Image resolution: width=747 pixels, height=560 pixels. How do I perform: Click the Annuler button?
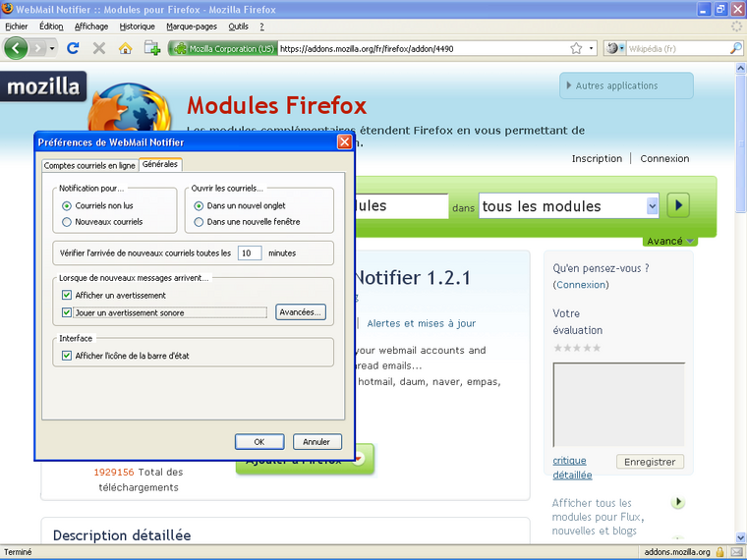tap(316, 442)
